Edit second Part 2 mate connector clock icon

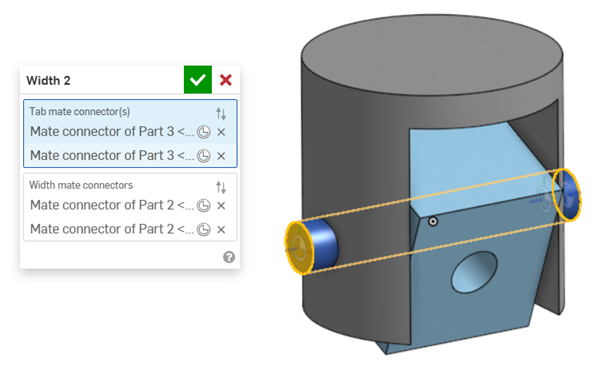(204, 229)
